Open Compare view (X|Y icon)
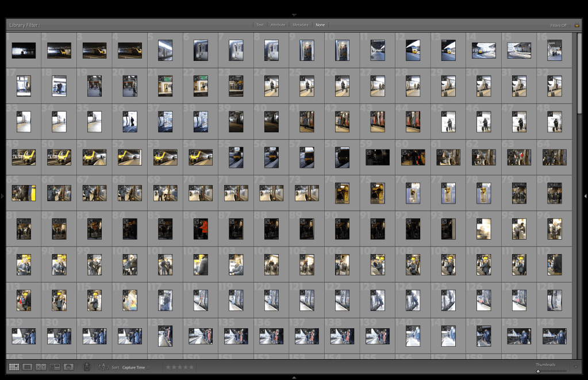The height and width of the screenshot is (380, 588). (x=41, y=367)
